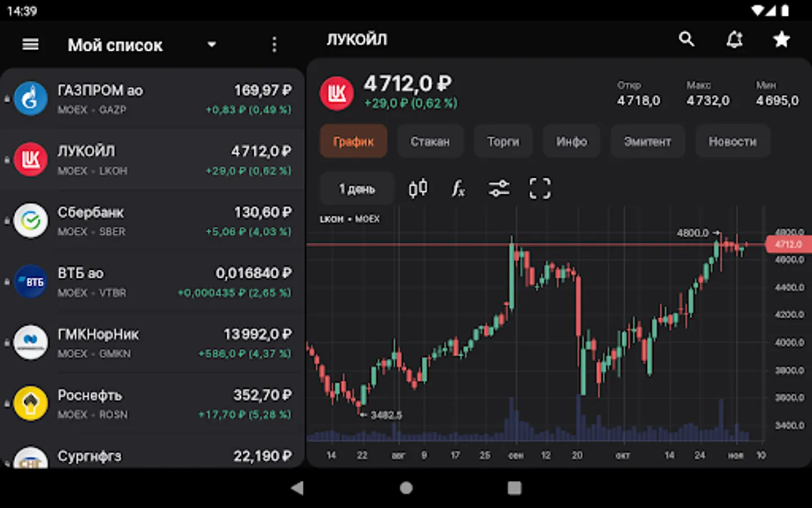812x508 pixels.
Task: Switch to the Стакан tab
Action: [x=430, y=141]
